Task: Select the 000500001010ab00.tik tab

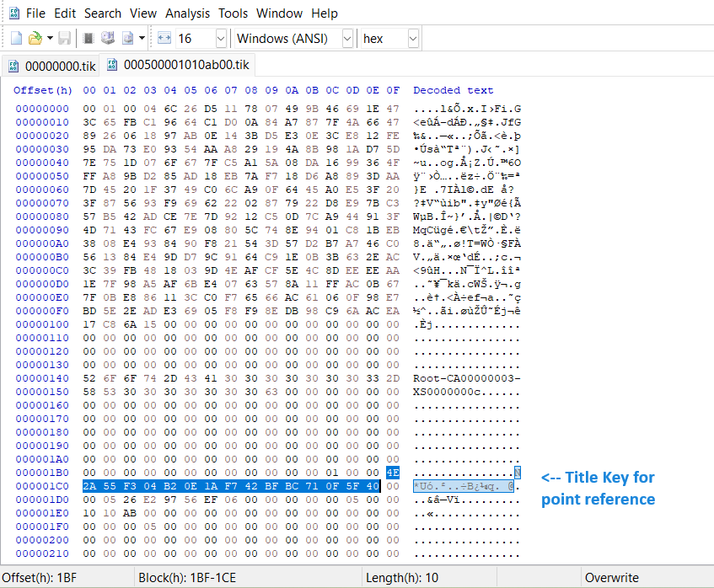Action: (178, 65)
